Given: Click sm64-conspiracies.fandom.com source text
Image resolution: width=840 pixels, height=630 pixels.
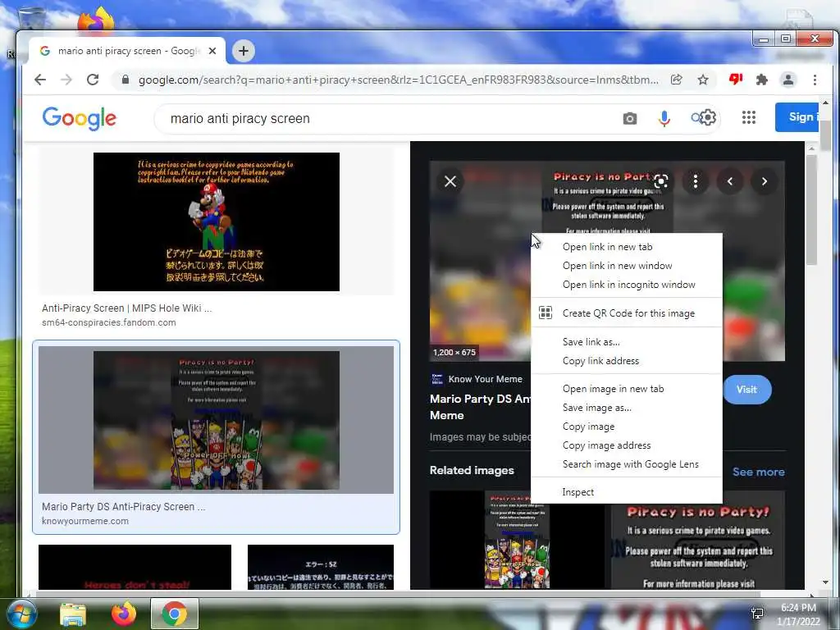Looking at the screenshot, I should coord(109,322).
